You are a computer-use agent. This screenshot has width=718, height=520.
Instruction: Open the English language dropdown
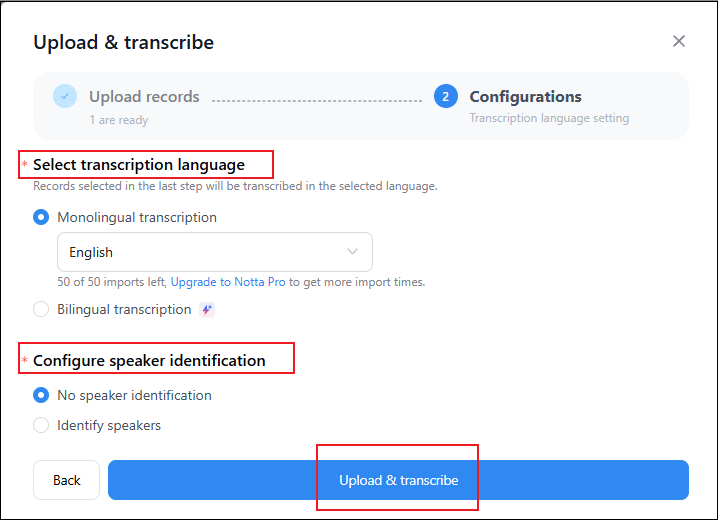pyautogui.click(x=214, y=252)
